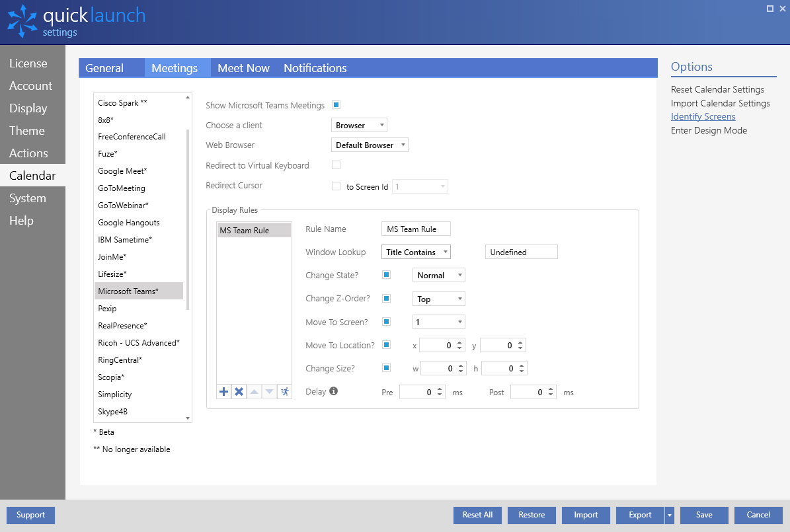This screenshot has height=532, width=790.
Task: Click the Support button
Action: (x=30, y=515)
